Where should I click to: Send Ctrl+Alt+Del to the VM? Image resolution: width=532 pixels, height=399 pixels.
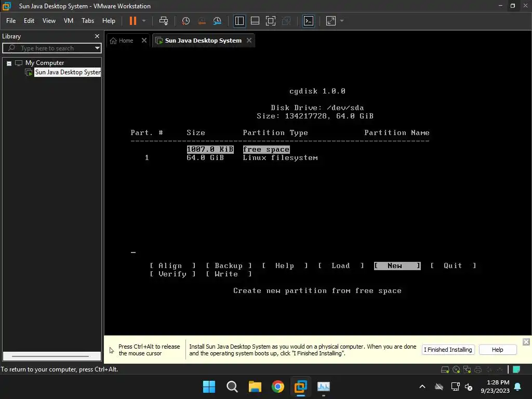coord(164,21)
